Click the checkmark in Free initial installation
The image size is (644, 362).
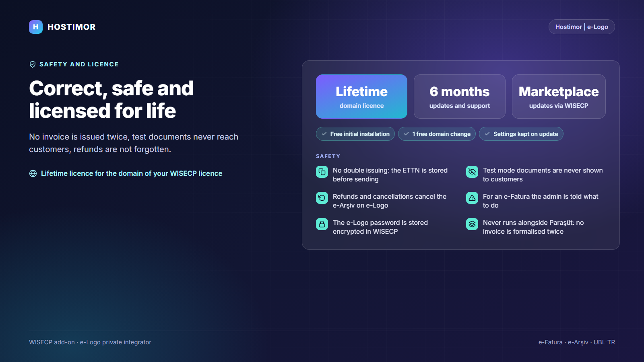pos(324,134)
